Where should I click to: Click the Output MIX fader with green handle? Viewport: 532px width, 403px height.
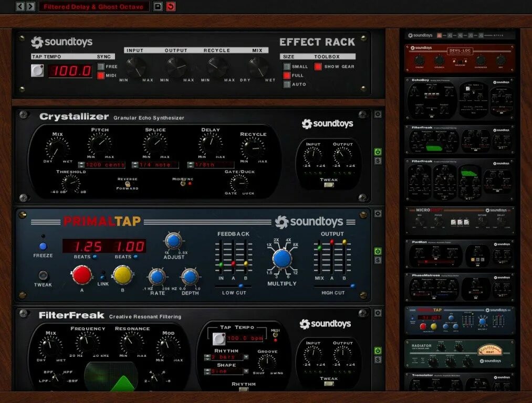click(x=319, y=248)
